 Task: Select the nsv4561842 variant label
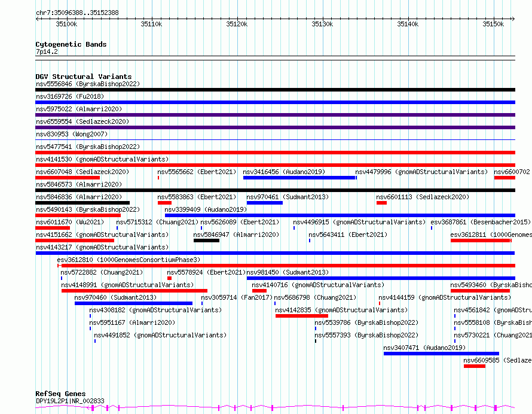(493, 310)
